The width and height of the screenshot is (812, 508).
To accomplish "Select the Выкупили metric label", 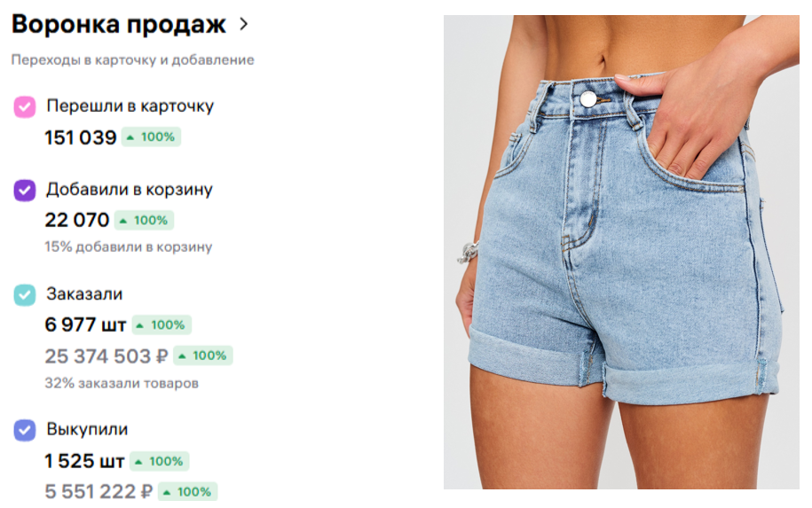I will tap(87, 429).
